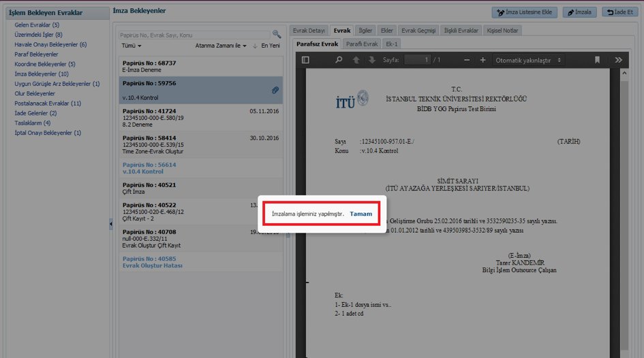
Task: Select document Papirüs No 59756 v.10.4 Kontrol
Action: pos(201,91)
